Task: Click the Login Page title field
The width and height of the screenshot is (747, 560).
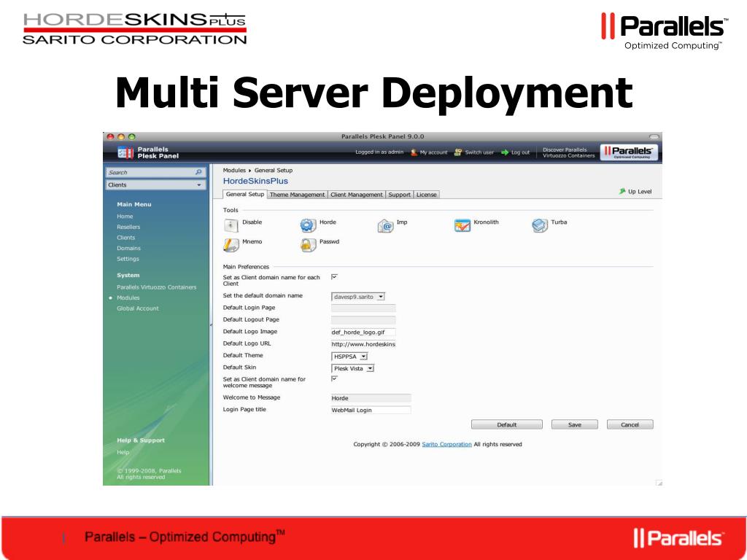Action: click(371, 410)
